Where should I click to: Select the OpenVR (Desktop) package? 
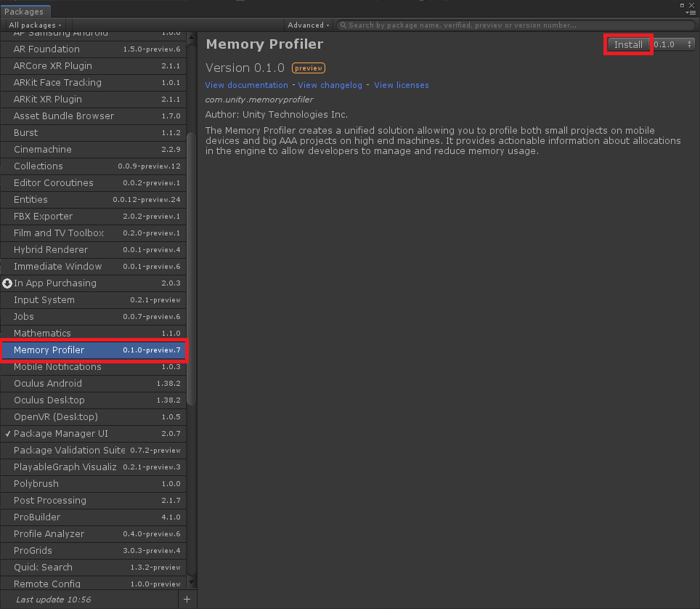(x=93, y=417)
